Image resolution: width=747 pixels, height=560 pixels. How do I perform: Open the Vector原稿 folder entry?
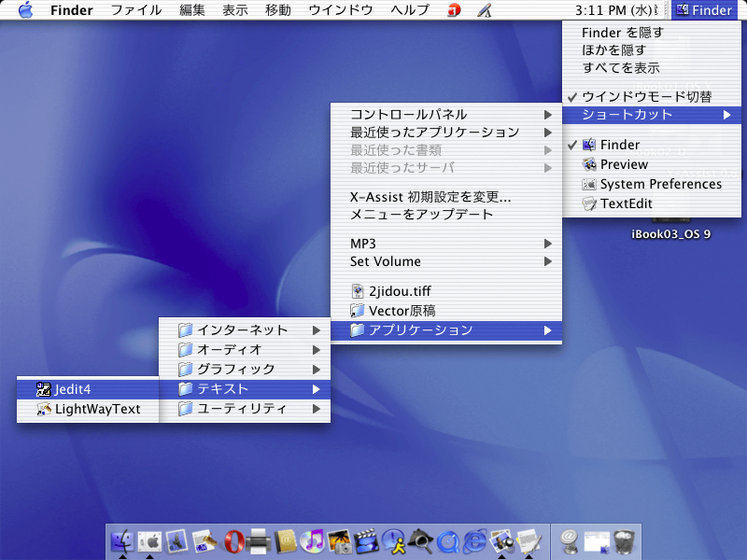[446, 311]
